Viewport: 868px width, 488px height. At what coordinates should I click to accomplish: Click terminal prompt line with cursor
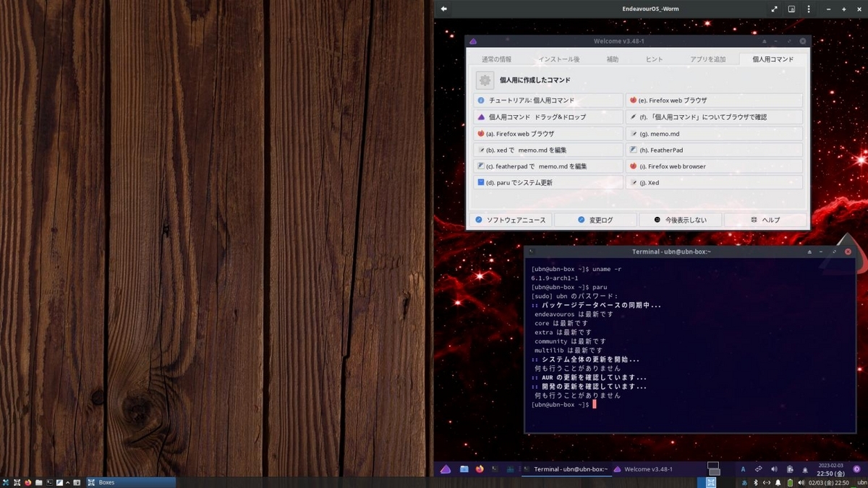(563, 404)
